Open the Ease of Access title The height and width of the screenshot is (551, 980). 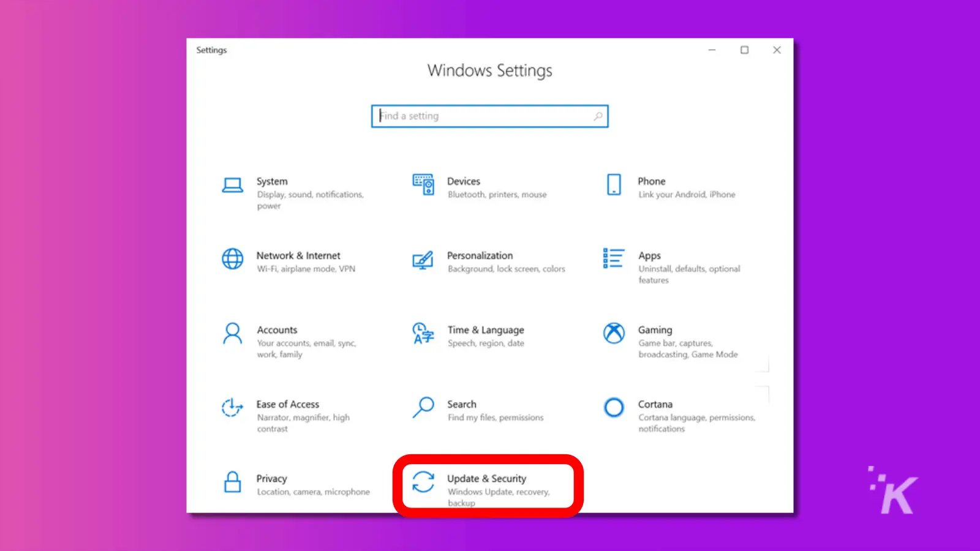coord(288,404)
